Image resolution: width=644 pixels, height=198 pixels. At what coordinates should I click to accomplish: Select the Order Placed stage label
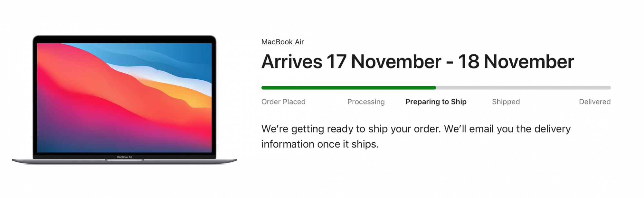[x=283, y=102]
